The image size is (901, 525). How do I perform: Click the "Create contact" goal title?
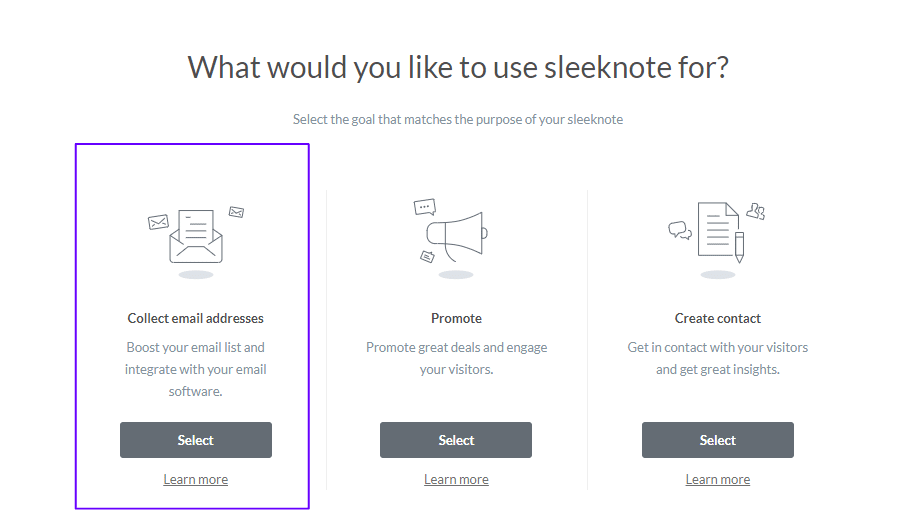(x=717, y=319)
